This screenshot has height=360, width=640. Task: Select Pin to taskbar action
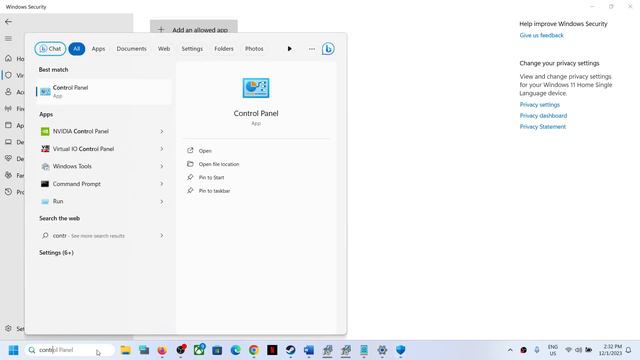214,191
